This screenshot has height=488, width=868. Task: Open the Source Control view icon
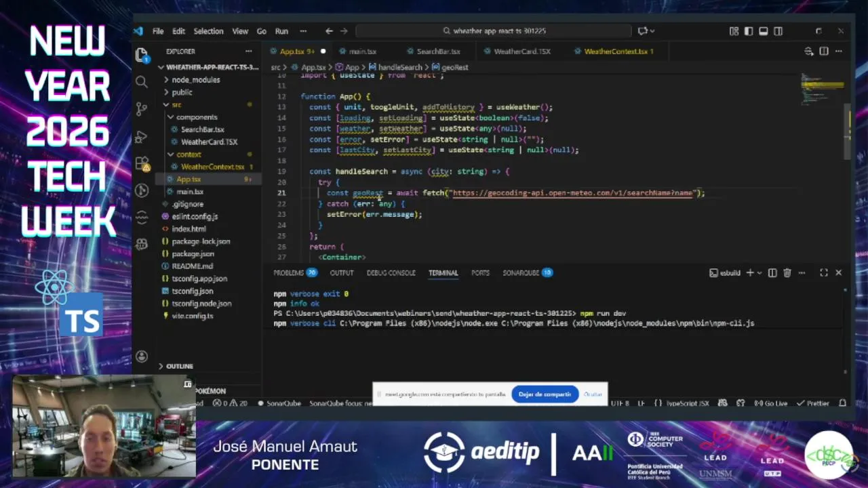(142, 109)
